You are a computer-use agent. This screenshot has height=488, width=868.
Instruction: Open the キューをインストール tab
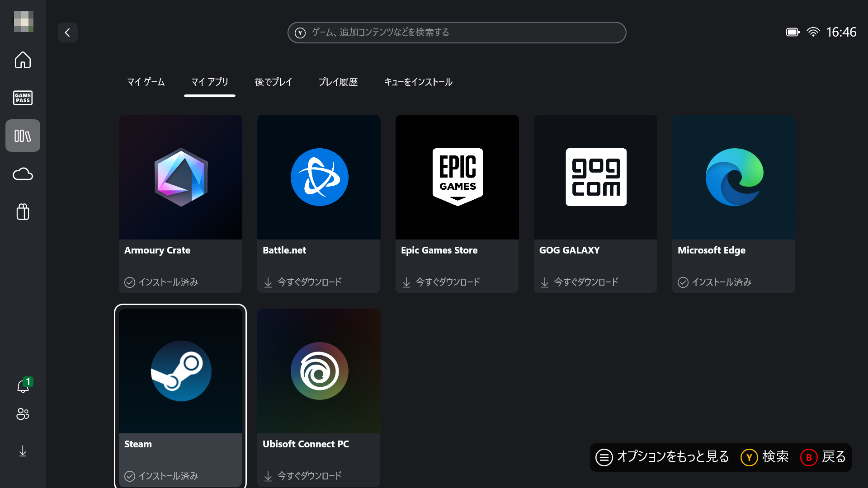[418, 82]
